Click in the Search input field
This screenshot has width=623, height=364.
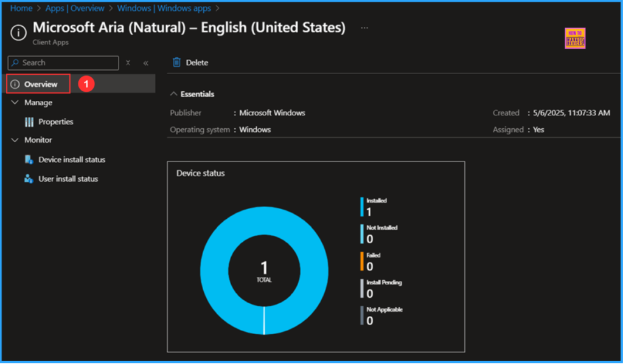coord(63,63)
